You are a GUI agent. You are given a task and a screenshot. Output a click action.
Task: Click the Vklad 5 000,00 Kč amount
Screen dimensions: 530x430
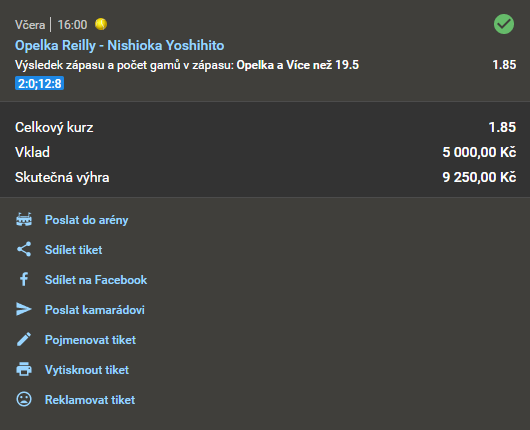(479, 152)
